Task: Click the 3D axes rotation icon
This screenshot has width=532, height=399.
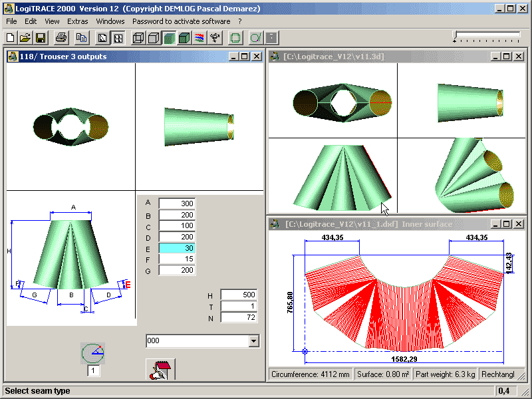Action: [x=215, y=38]
